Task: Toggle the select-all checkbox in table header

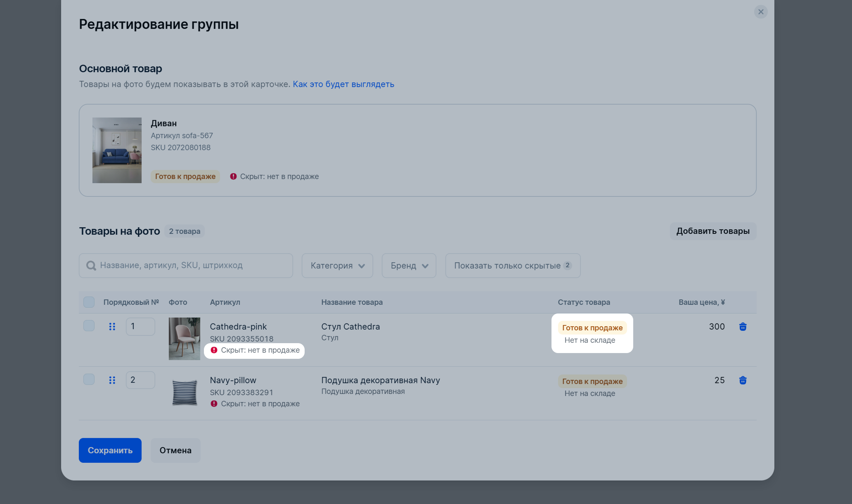Action: tap(89, 302)
